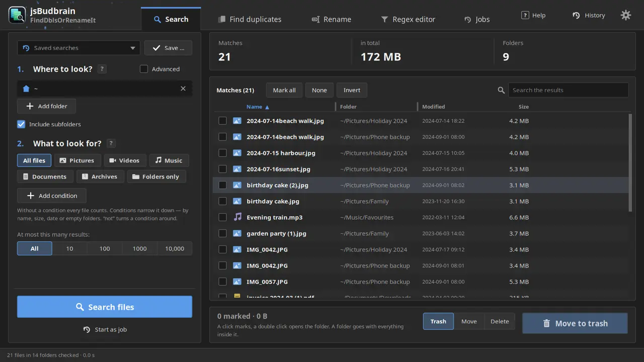Click the help icon next to 'What to look for?'
Image resolution: width=644 pixels, height=362 pixels.
[111, 143]
